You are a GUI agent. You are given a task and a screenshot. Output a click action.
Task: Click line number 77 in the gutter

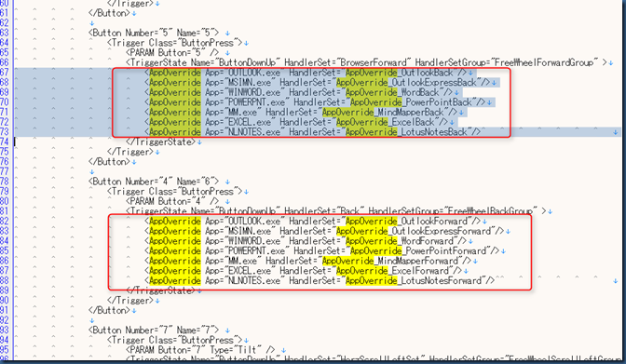click(x=5, y=171)
